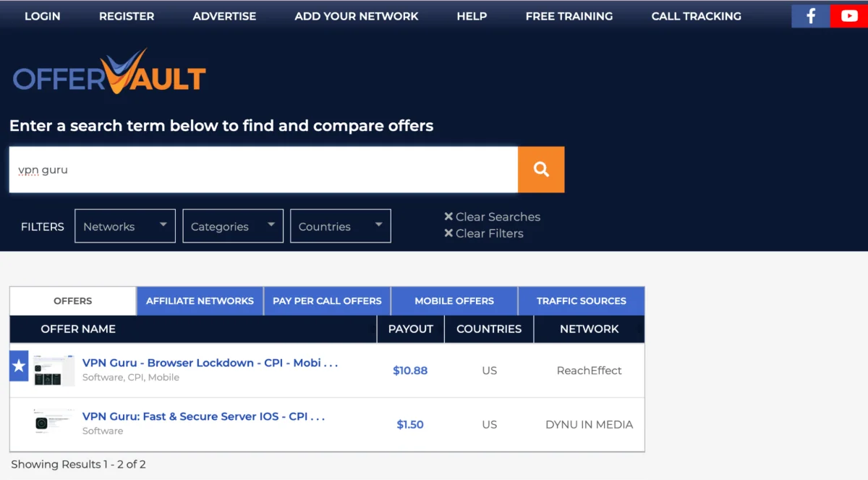Expand the Categories filter dropdown
The height and width of the screenshot is (480, 868).
click(x=232, y=226)
